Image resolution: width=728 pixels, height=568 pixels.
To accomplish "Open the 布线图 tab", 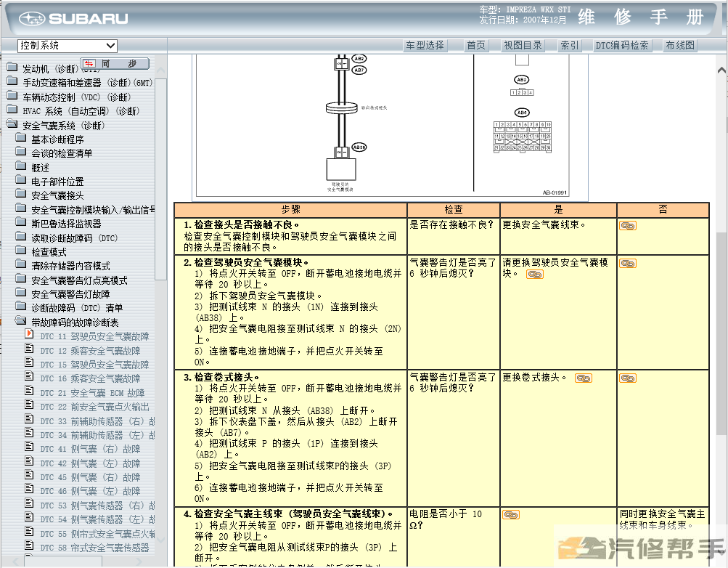I will click(x=680, y=46).
